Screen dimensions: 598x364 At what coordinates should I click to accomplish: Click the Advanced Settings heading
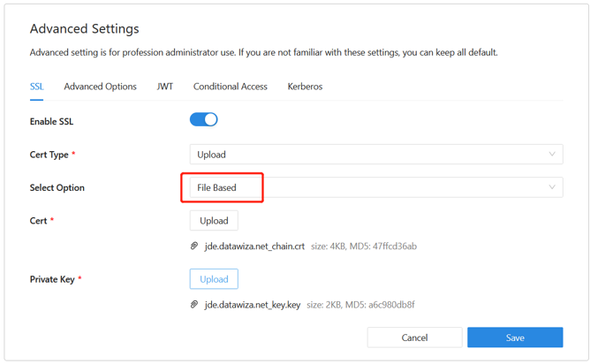tap(84, 29)
